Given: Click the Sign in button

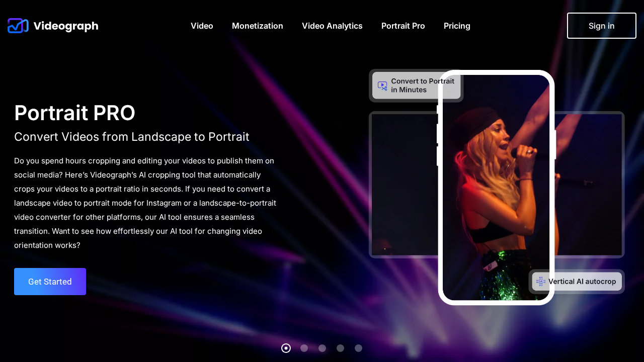Looking at the screenshot, I should [601, 26].
